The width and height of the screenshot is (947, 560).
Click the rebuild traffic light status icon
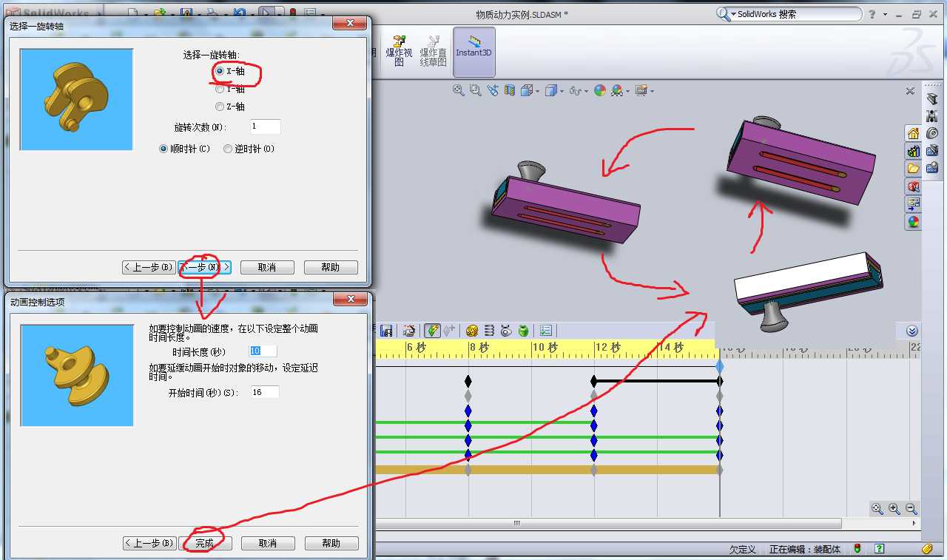tap(857, 549)
